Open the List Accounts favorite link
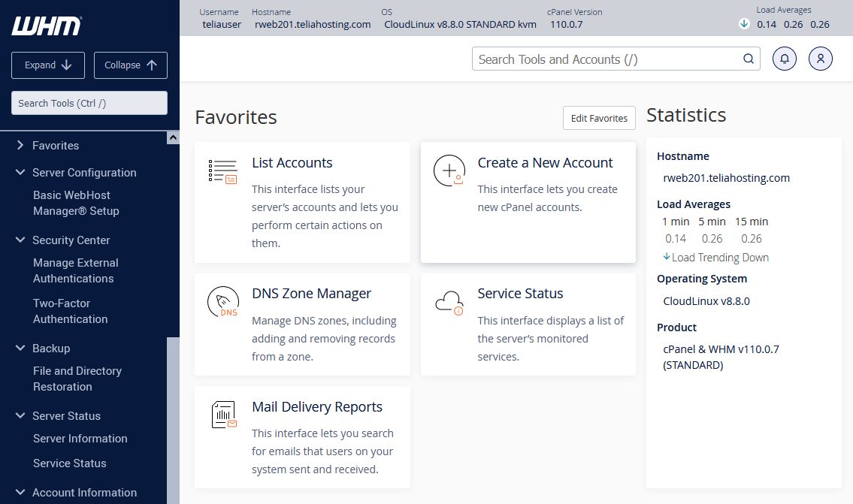Viewport: 853px width, 504px height. click(x=292, y=162)
